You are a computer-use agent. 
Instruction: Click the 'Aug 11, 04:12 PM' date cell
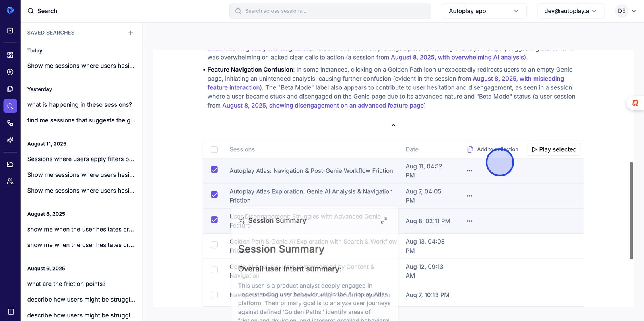424,171
